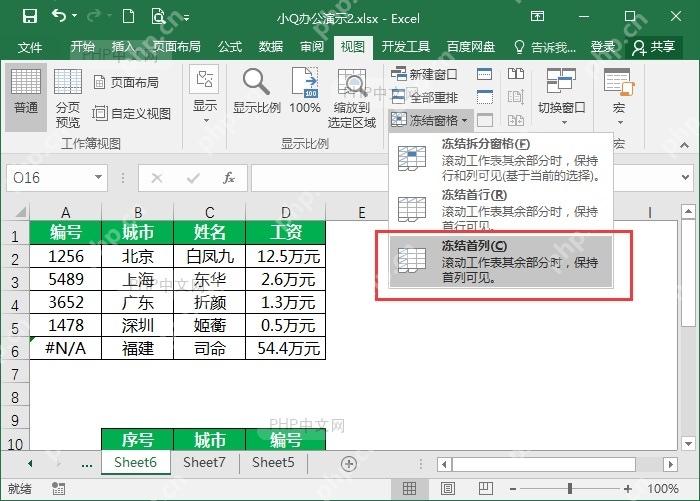Open Page Break Preview (分页预览)

[x=67, y=98]
